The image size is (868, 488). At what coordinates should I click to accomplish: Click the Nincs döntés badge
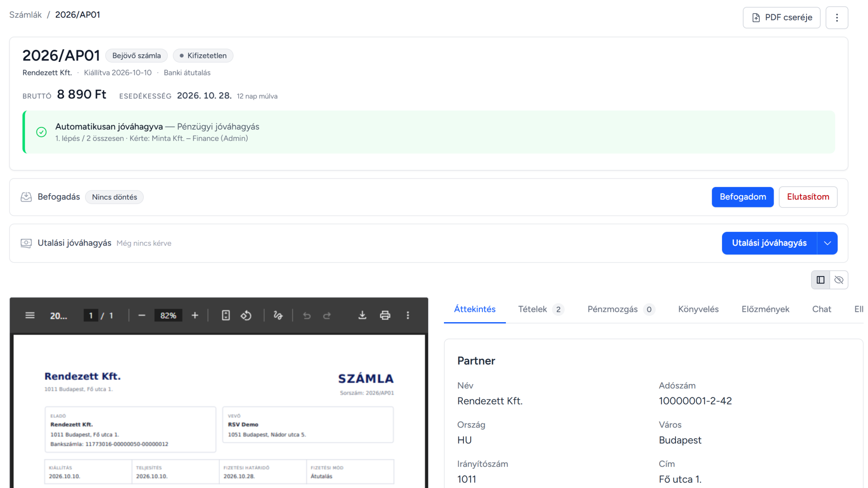click(114, 197)
